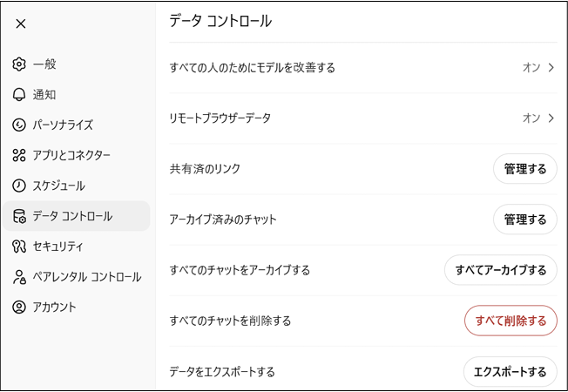Click the データ コントロール database icon
The width and height of the screenshot is (568, 392).
click(x=19, y=216)
